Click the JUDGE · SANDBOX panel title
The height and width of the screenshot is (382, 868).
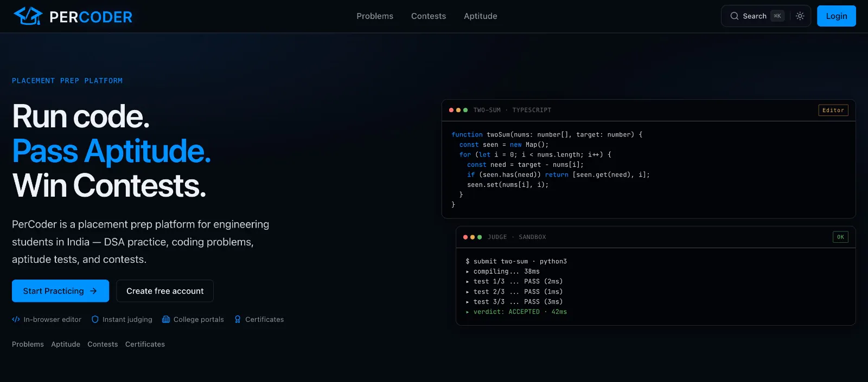tap(517, 237)
